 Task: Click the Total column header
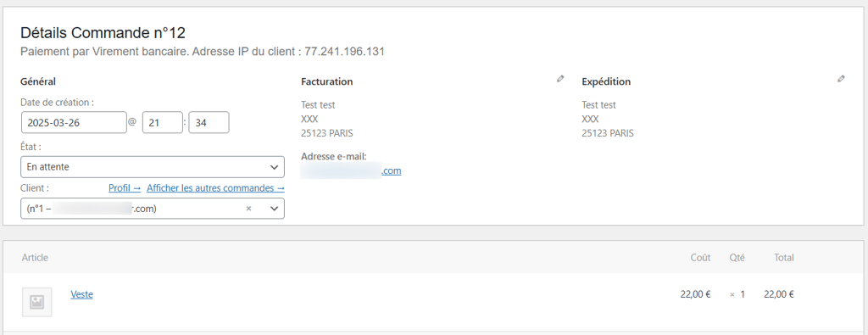point(784,258)
